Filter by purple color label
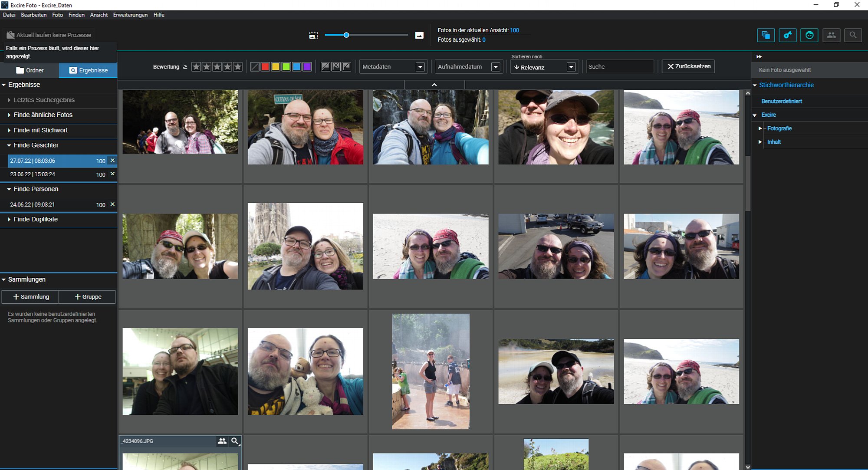 [307, 67]
